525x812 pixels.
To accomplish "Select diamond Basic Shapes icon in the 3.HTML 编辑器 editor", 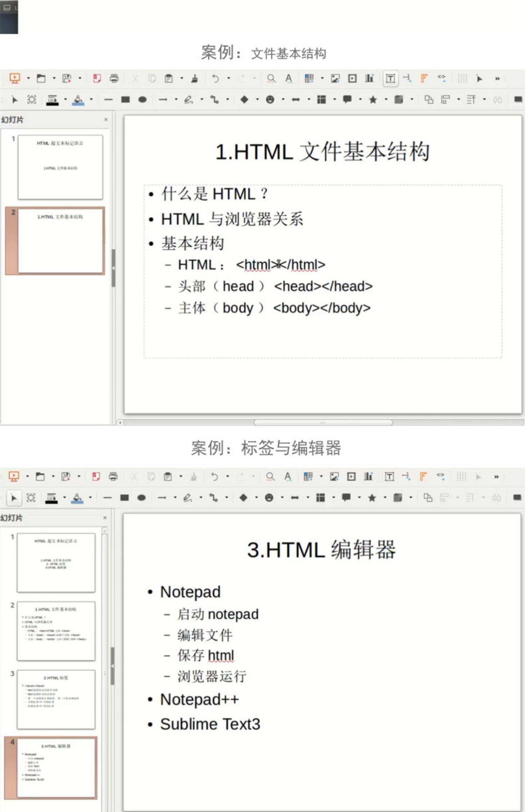I will (x=244, y=498).
